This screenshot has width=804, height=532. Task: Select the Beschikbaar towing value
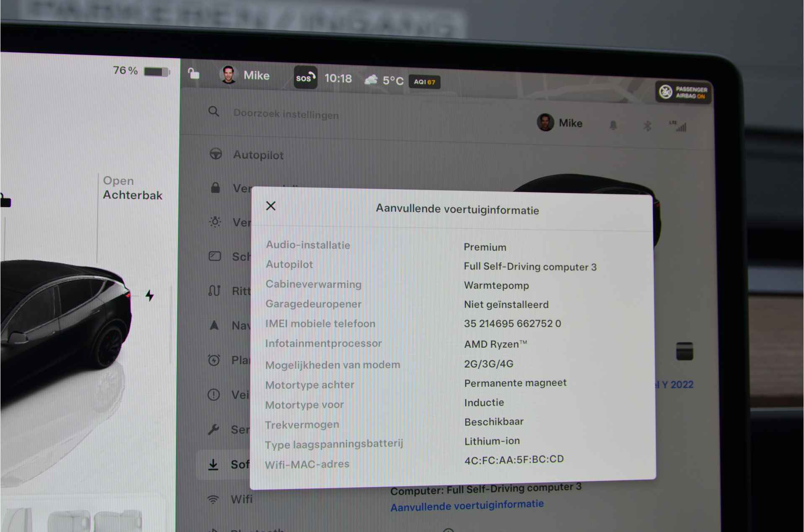[x=494, y=421]
